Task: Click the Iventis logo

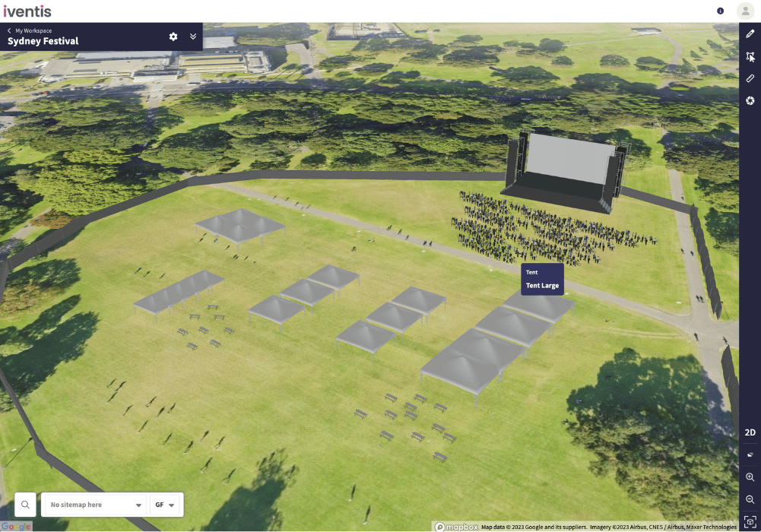Action: (27, 11)
